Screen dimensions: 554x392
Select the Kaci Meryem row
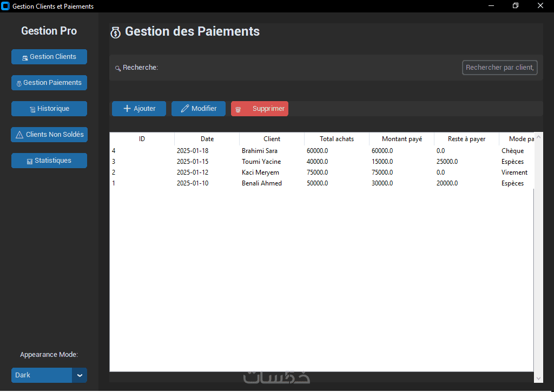coord(321,172)
